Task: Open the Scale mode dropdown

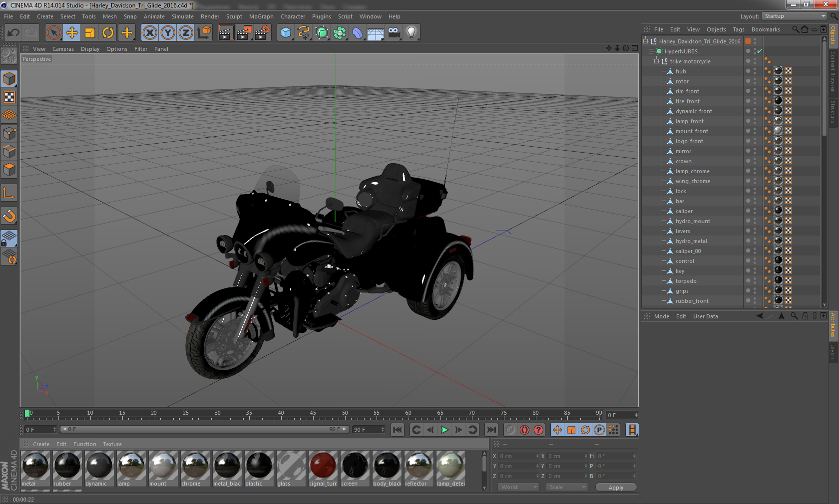Action: pos(567,487)
